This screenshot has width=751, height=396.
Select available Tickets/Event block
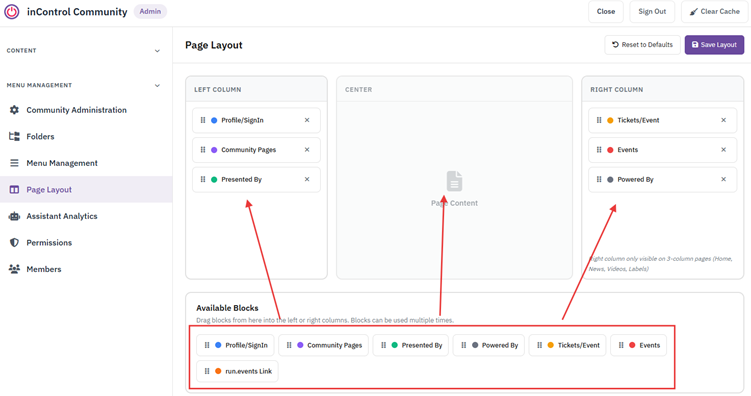[568, 345]
